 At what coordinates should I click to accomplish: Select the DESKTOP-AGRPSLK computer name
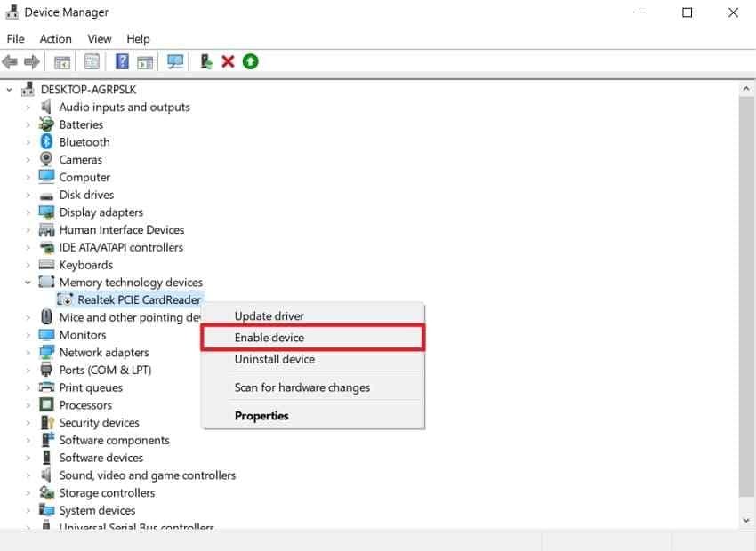(x=89, y=90)
